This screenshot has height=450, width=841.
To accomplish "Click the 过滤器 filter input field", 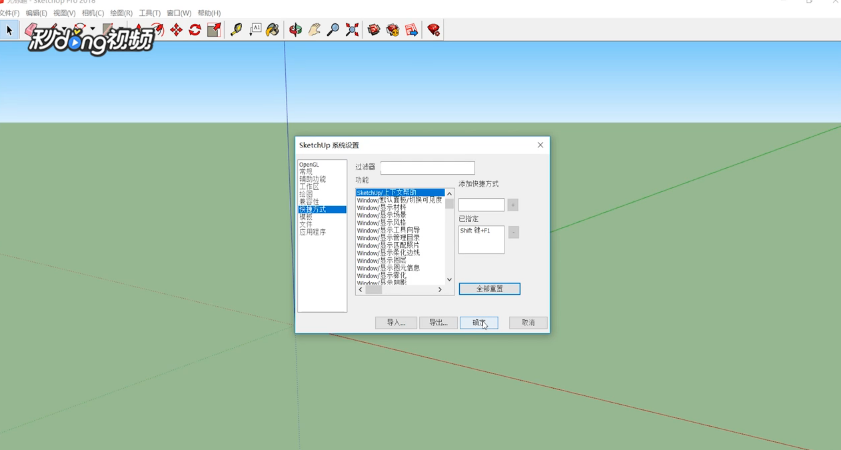I will (427, 168).
